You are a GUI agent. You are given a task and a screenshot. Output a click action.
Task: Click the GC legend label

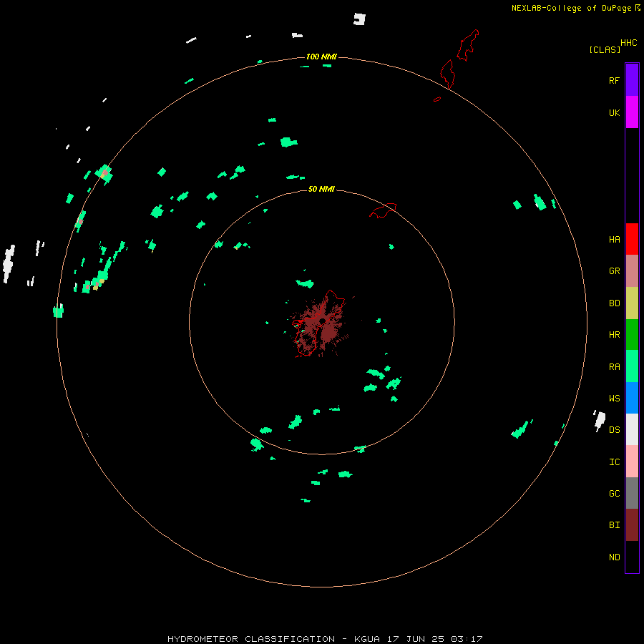click(x=614, y=494)
